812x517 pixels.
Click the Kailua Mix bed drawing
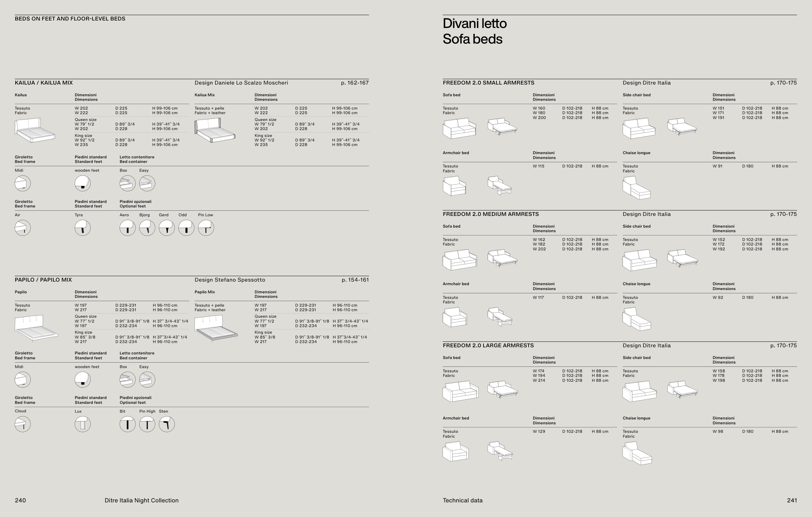(x=215, y=130)
